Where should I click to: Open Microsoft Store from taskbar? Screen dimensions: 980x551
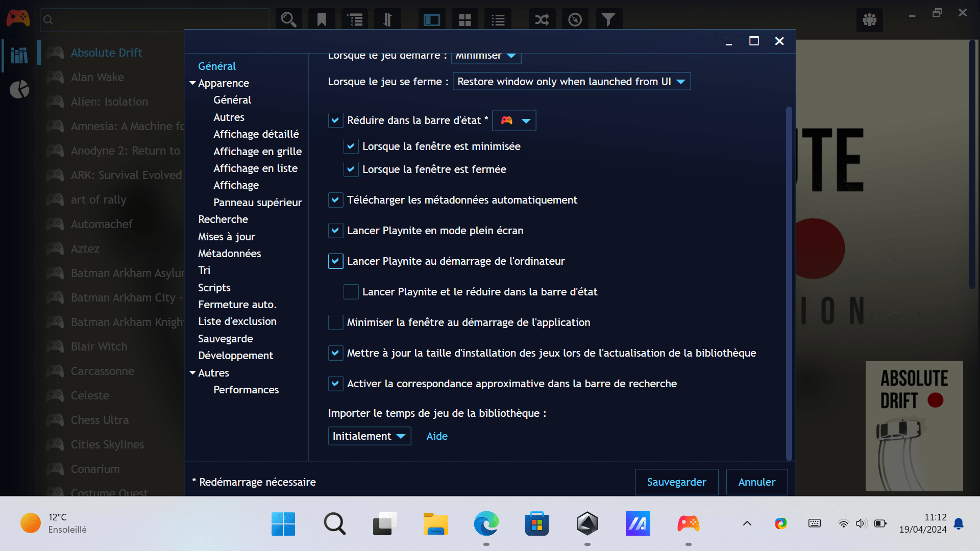click(x=536, y=523)
